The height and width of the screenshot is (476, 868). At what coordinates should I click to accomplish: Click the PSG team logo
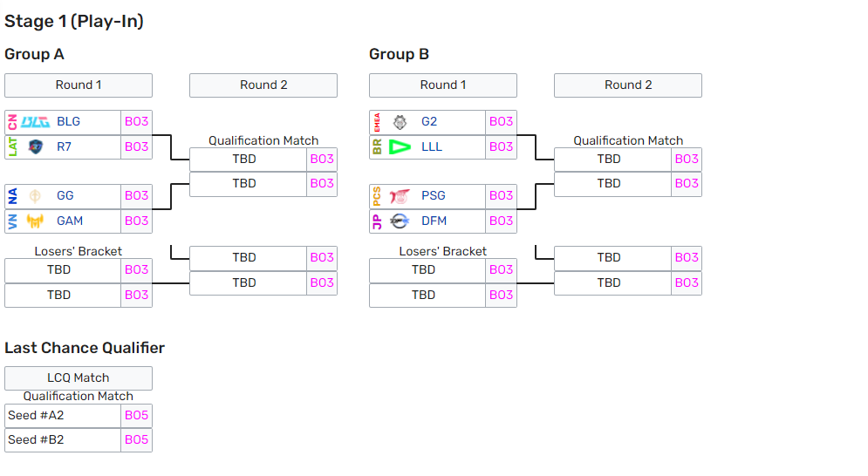(400, 196)
